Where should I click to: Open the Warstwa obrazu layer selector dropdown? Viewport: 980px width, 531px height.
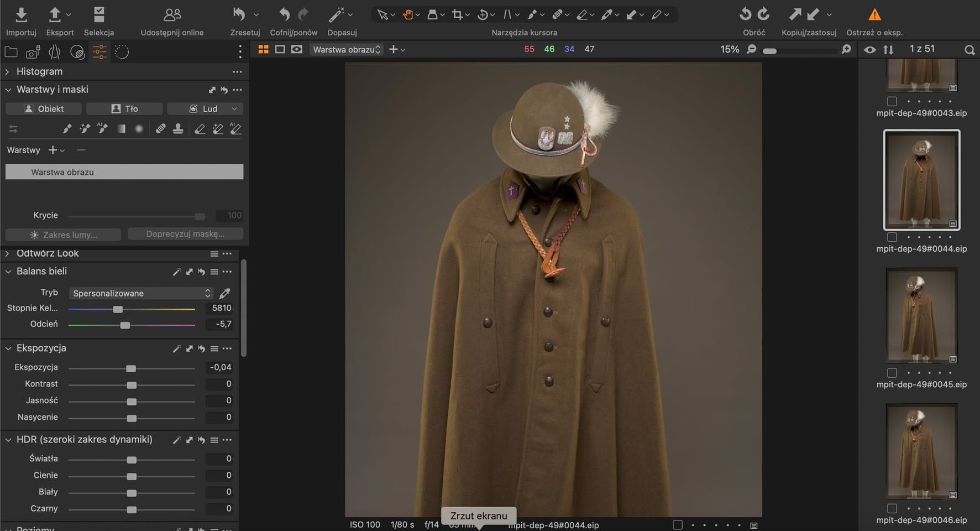click(346, 50)
